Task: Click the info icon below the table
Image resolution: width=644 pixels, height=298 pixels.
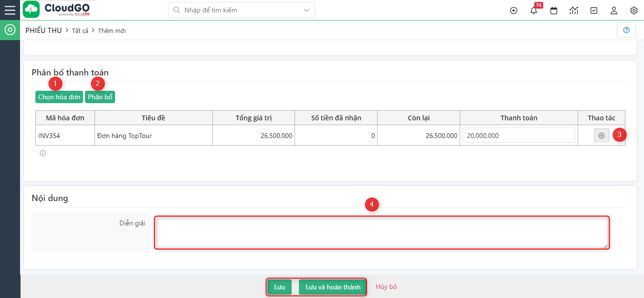Action: point(43,153)
